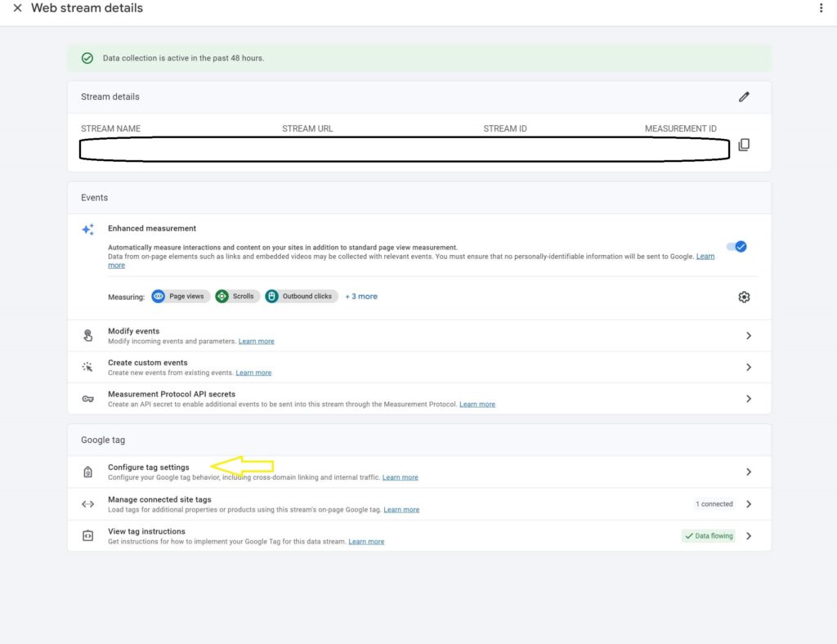837x644 pixels.
Task: Expand Manage connected site tags chevron
Action: pyautogui.click(x=749, y=503)
